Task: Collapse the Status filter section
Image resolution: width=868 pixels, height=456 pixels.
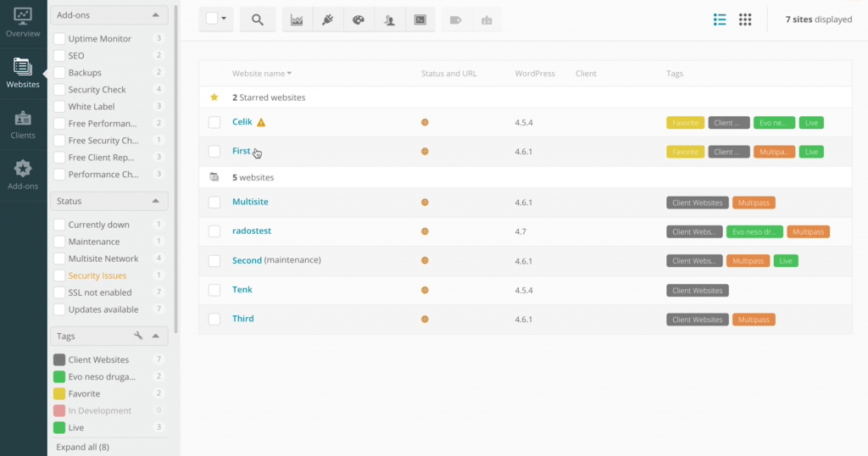Action: (155, 201)
